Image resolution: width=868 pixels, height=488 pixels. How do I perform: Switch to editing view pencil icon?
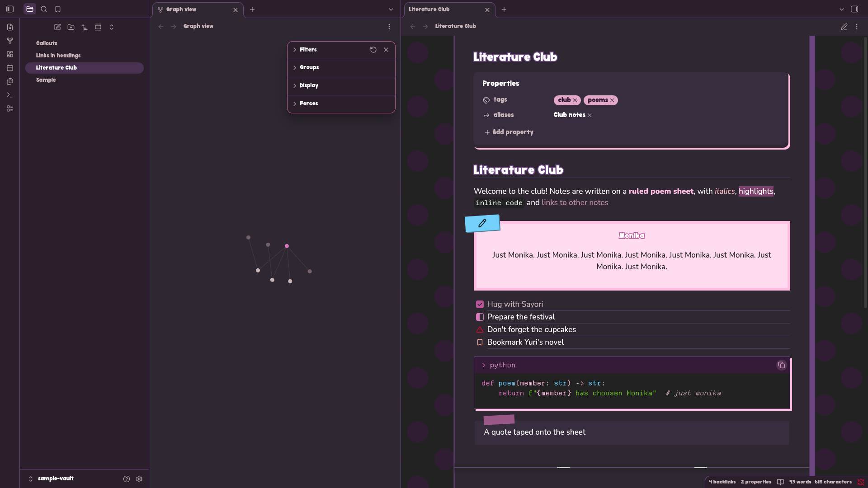844,27
